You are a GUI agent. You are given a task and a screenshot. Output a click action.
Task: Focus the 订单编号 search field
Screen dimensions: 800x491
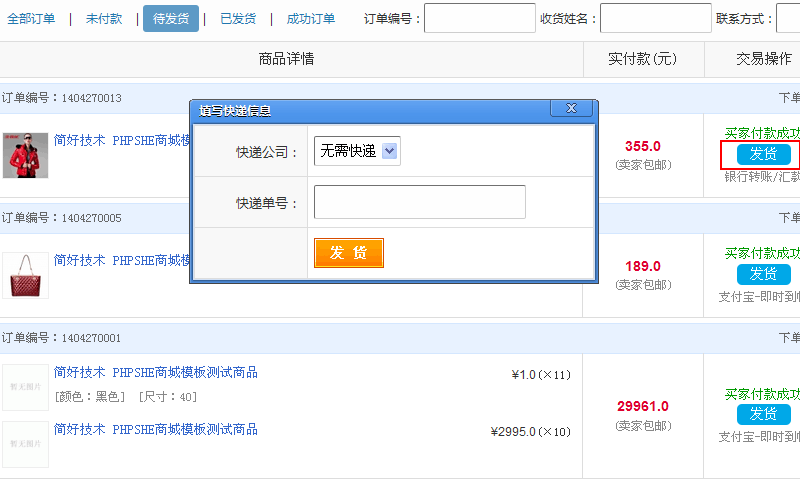coord(479,19)
